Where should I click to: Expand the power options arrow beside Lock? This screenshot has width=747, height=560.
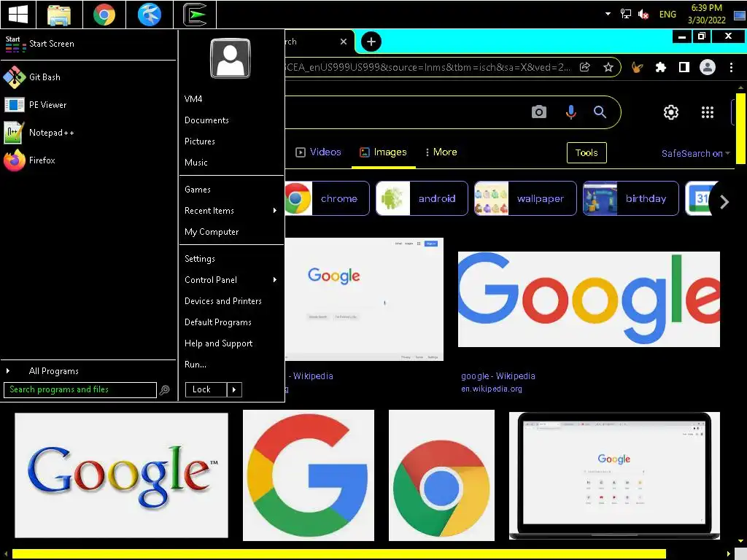(x=234, y=389)
